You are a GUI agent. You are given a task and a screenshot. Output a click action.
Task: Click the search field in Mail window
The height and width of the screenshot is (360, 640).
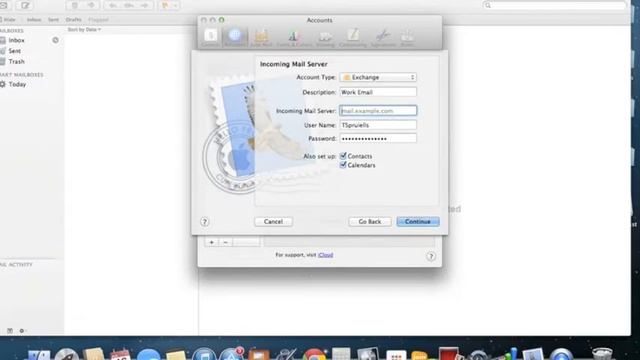(x=554, y=5)
